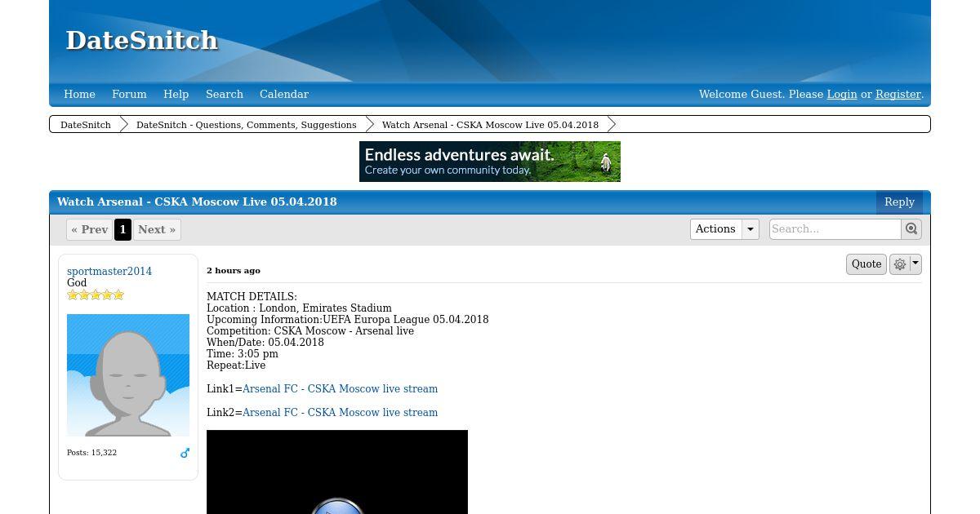This screenshot has height=514, width=980.
Task: Click the Next page button
Action: point(157,230)
